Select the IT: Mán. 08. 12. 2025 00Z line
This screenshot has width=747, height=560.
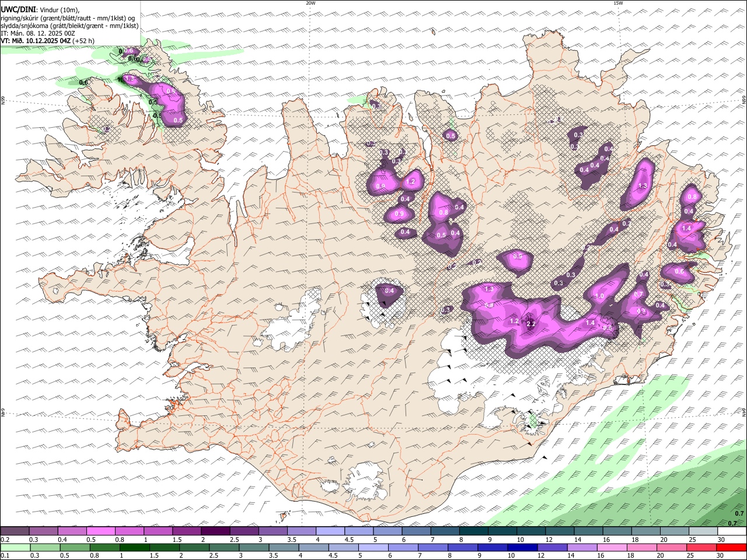pyautogui.click(x=38, y=33)
